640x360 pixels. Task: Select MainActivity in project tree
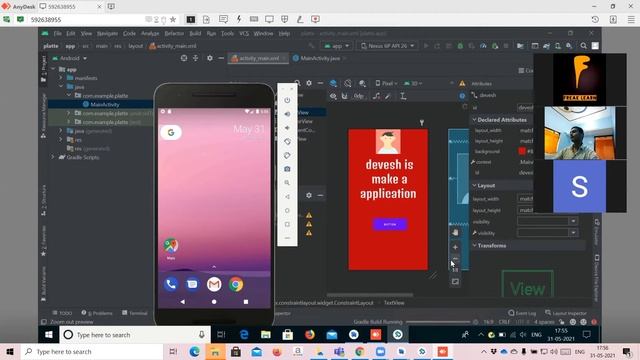click(104, 104)
